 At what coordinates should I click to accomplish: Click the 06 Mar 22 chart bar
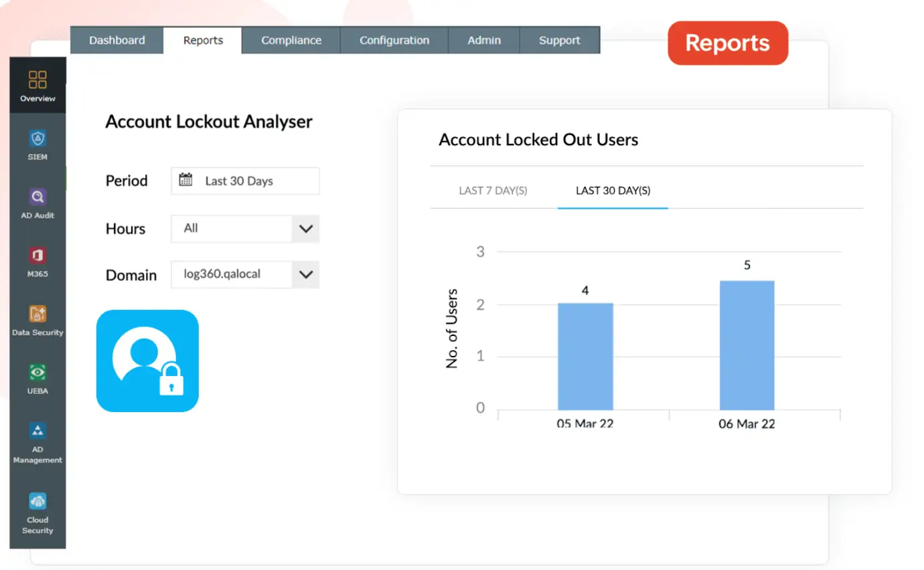[747, 345]
